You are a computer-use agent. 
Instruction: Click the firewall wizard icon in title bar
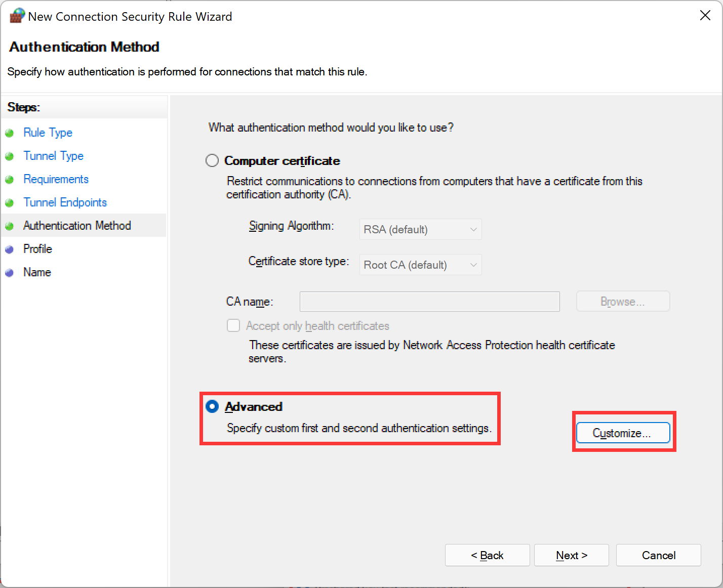point(17,16)
